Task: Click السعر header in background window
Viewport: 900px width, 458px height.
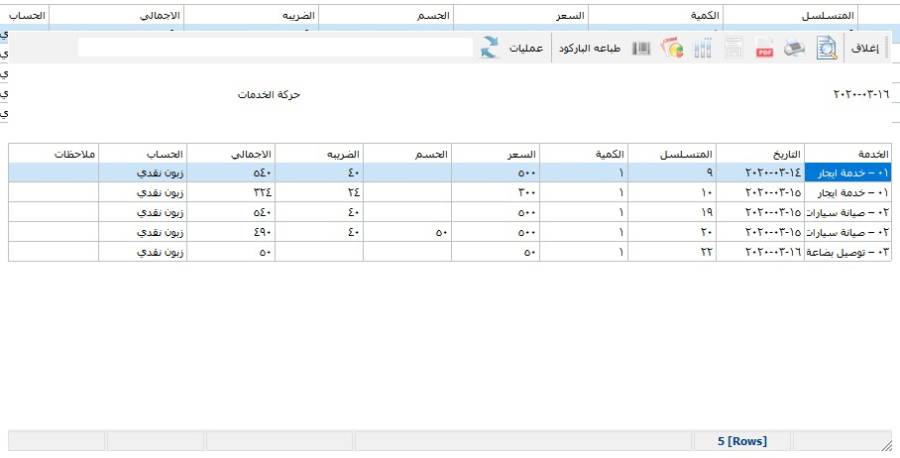Action: [x=521, y=15]
